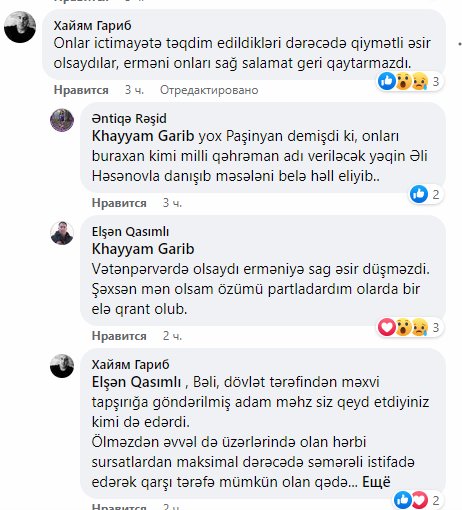Image resolution: width=462 pixels, height=510 pixels.
Task: Click the like thumb icon on Əntiqə Rəşid's comment
Action: (x=419, y=194)
